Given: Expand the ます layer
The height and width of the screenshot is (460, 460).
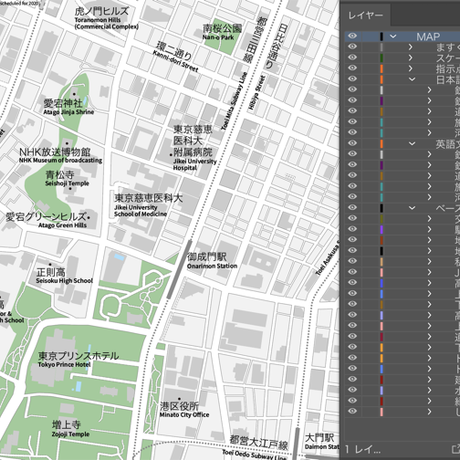Looking at the screenshot, I should [410, 47].
